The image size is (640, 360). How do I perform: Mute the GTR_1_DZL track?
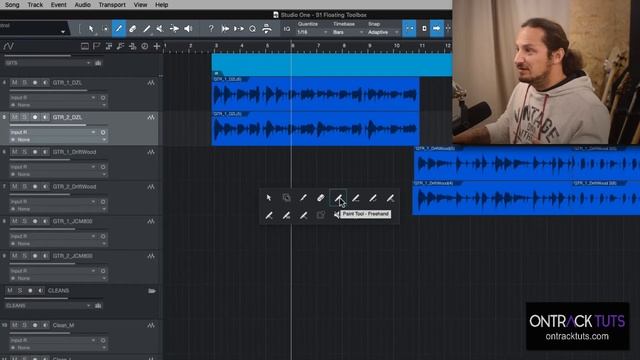14,82
